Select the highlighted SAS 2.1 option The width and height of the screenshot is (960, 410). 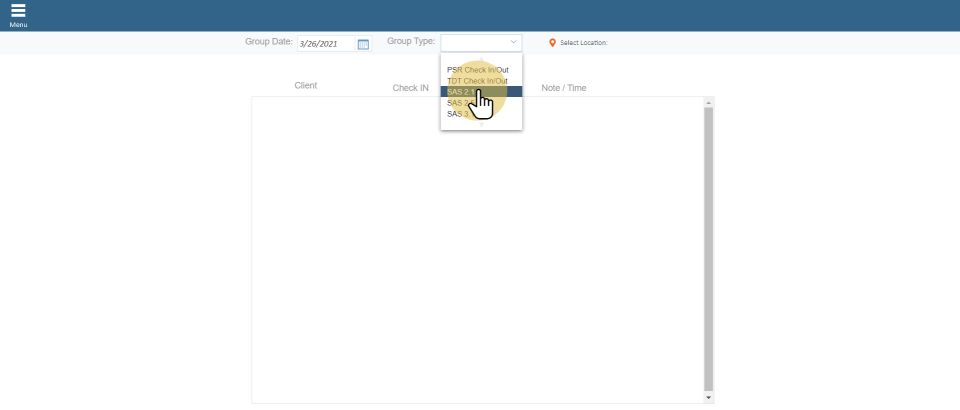coord(460,92)
